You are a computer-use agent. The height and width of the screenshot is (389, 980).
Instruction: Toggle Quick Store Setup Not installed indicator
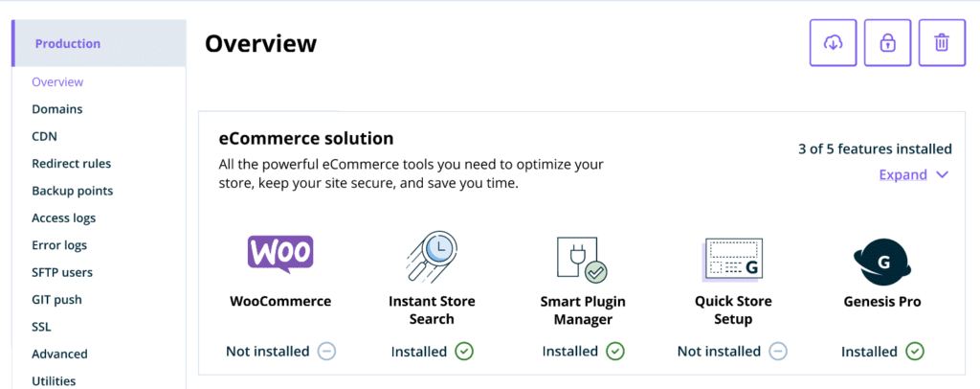[x=778, y=352]
